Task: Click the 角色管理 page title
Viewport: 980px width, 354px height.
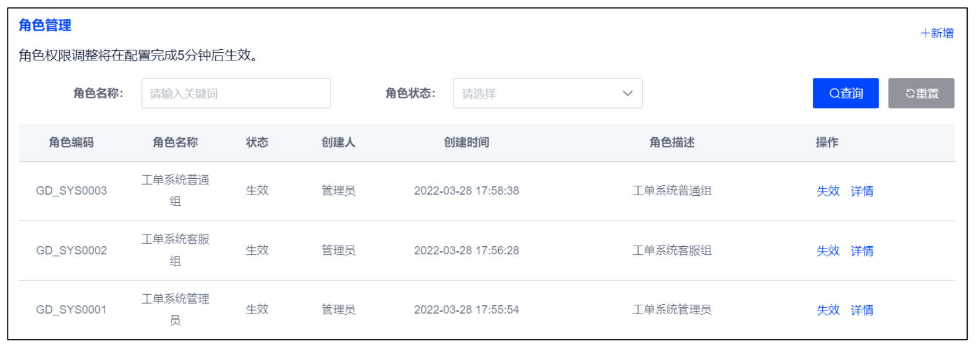Action: [45, 25]
